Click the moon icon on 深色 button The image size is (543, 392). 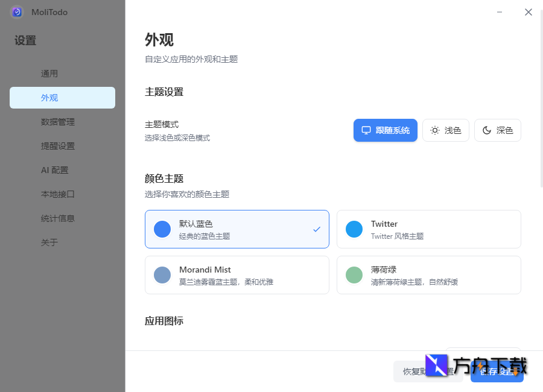coord(487,130)
